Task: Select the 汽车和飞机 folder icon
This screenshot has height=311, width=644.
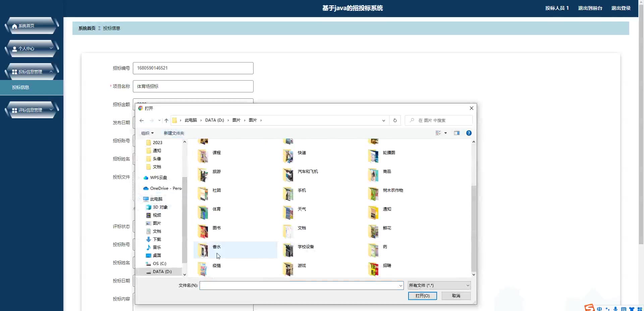Action: pos(288,175)
